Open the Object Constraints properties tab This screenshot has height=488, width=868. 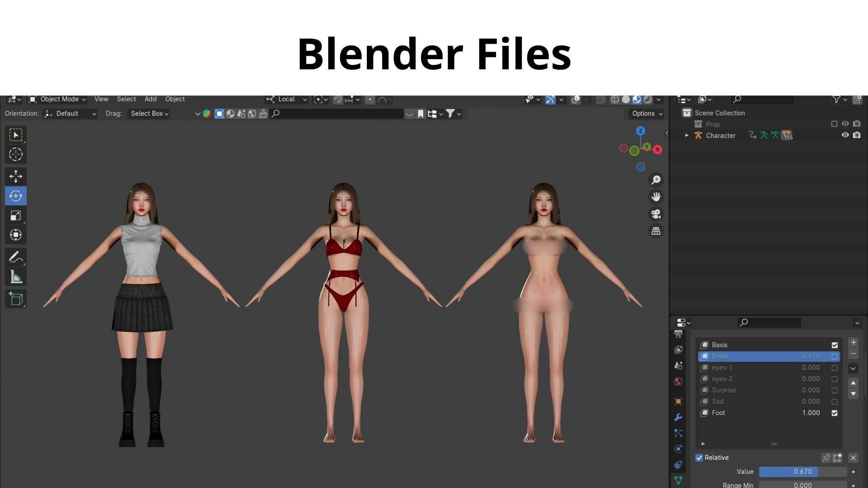pos(678,465)
